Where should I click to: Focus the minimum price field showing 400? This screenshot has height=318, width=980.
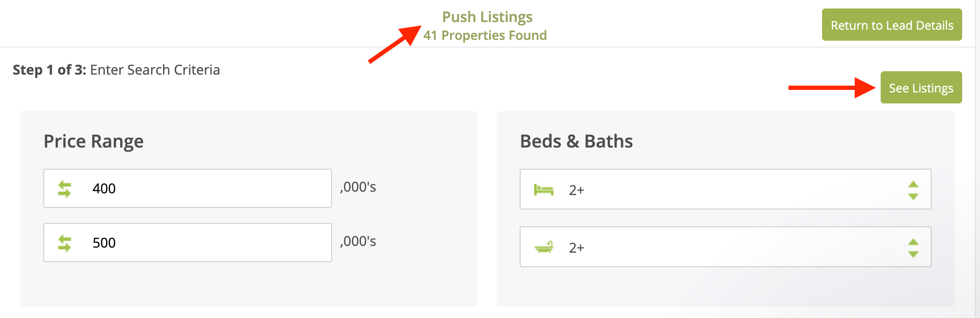point(208,189)
